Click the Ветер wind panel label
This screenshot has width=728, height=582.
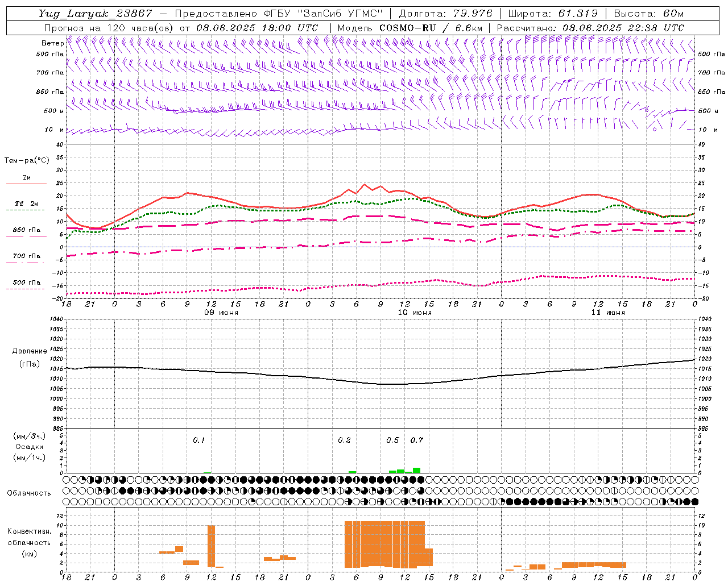(x=52, y=43)
